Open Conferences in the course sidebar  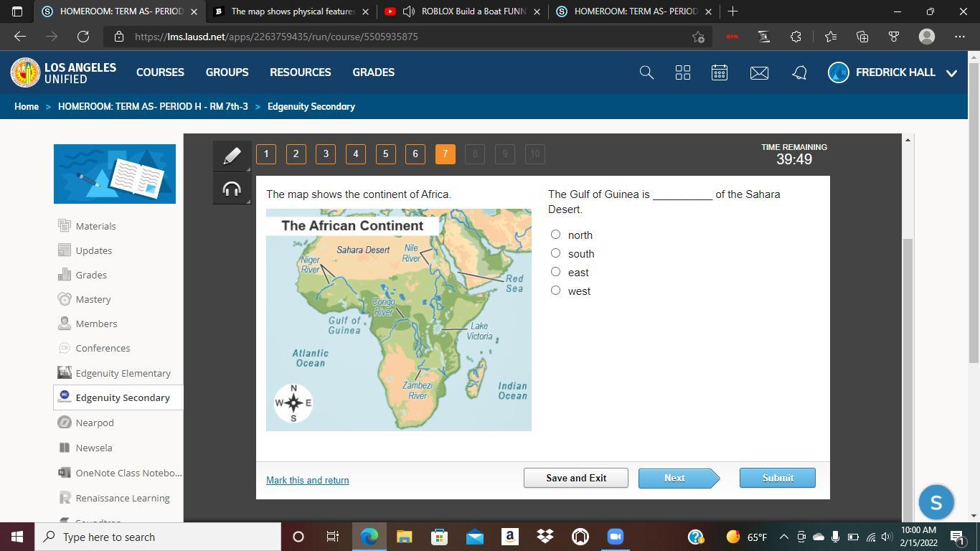click(103, 348)
